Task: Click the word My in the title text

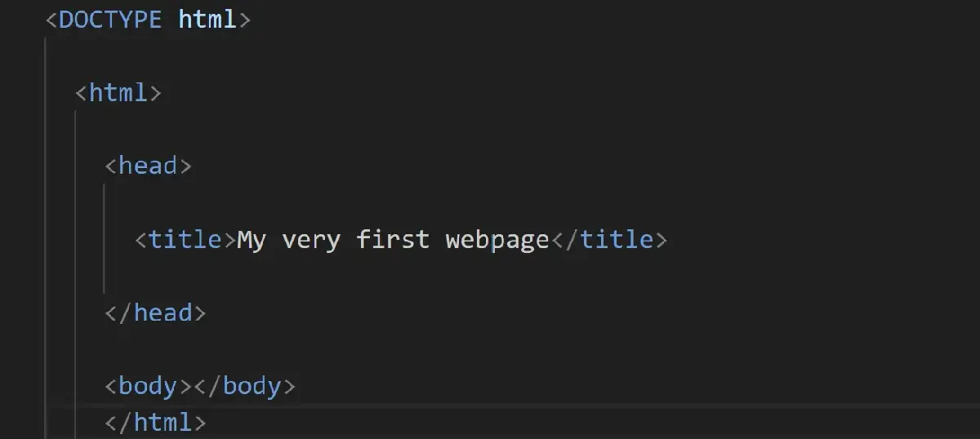Action: tap(252, 240)
